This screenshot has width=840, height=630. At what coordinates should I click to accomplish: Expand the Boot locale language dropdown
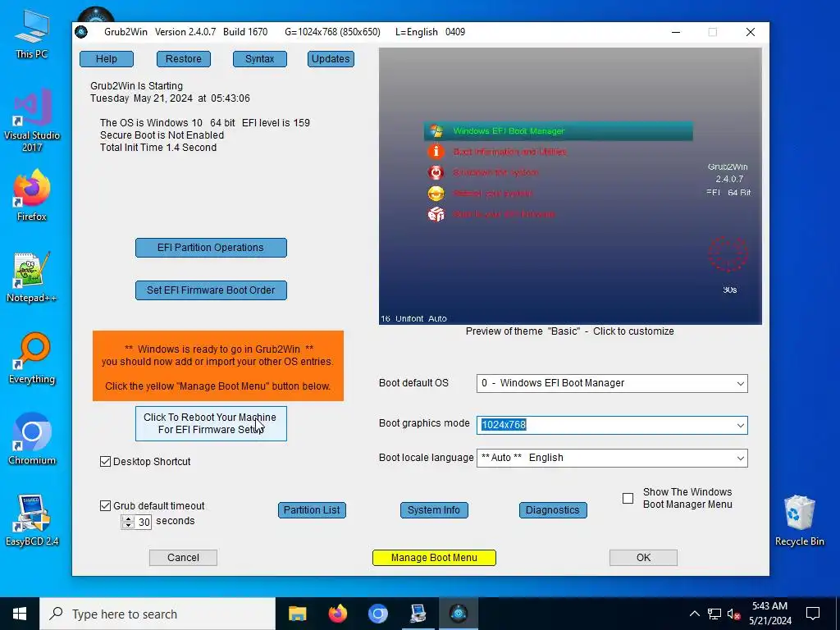pos(741,459)
